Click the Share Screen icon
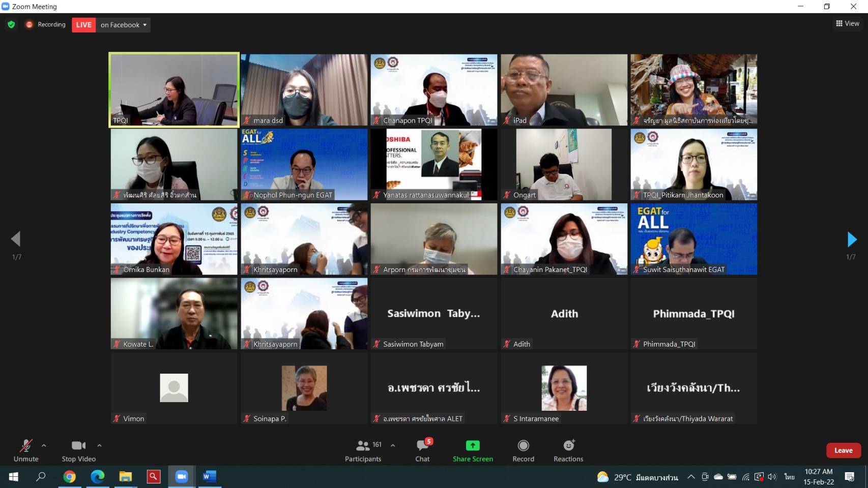Viewport: 868px width, 488px height. [473, 446]
